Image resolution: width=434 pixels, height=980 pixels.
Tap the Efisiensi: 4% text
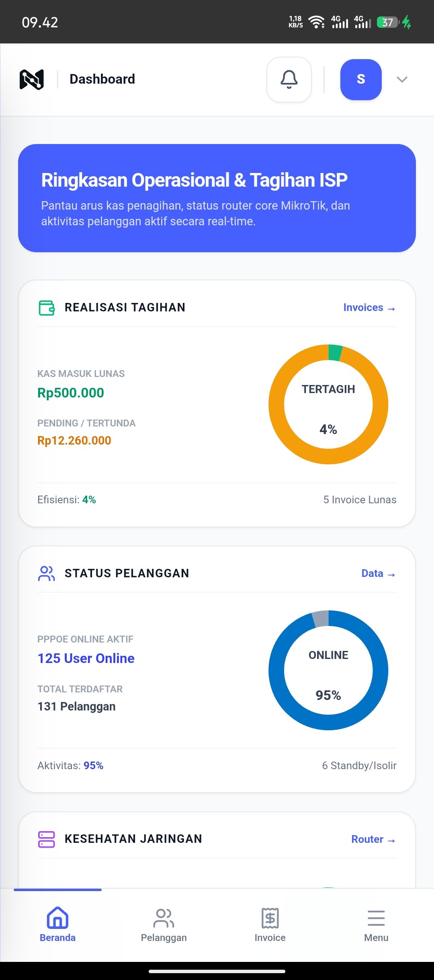[67, 500]
